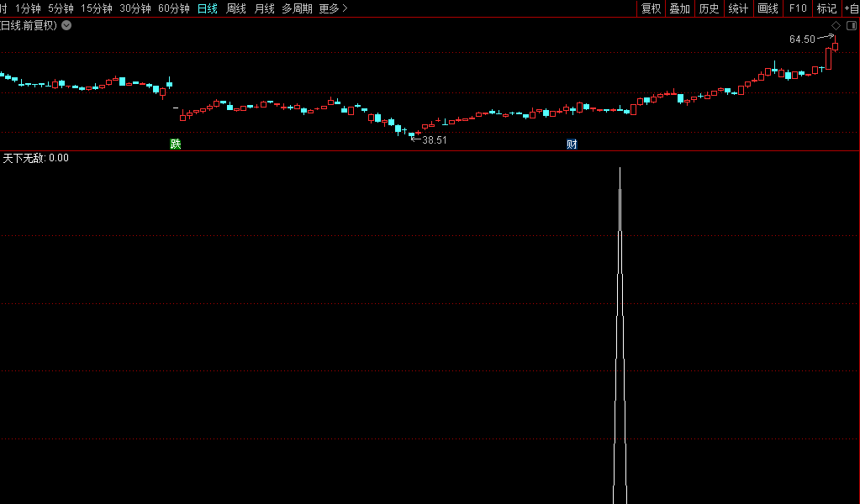Switch to 1分钟 chart period
860x504 pixels.
28,8
